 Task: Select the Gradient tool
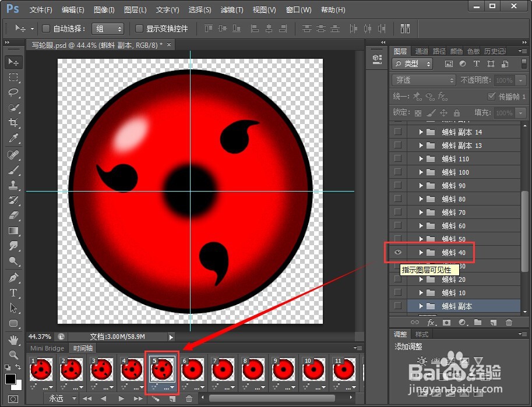13,231
